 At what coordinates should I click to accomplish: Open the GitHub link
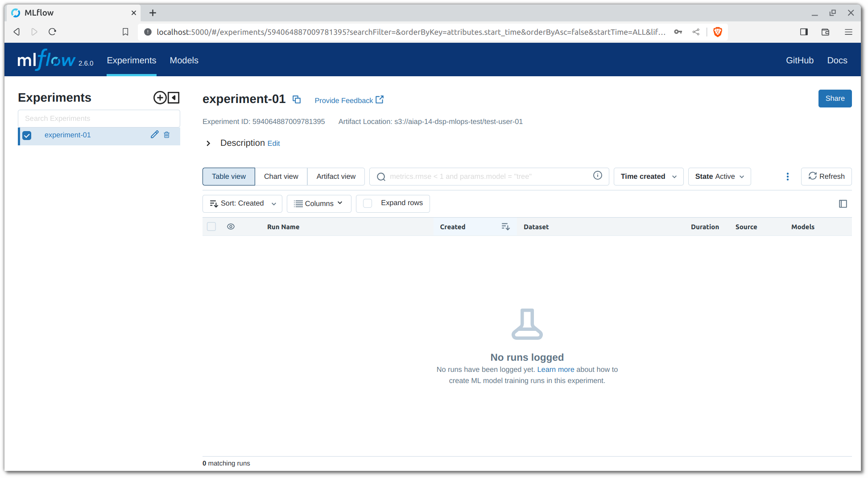point(800,60)
